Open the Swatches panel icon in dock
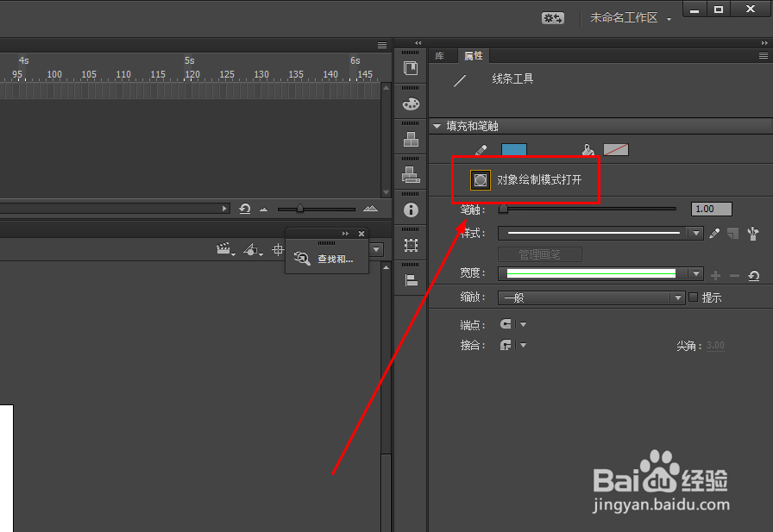 [411, 140]
